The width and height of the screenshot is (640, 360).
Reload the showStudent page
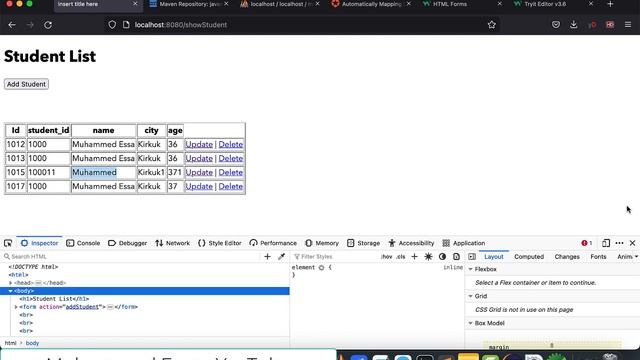(48, 25)
